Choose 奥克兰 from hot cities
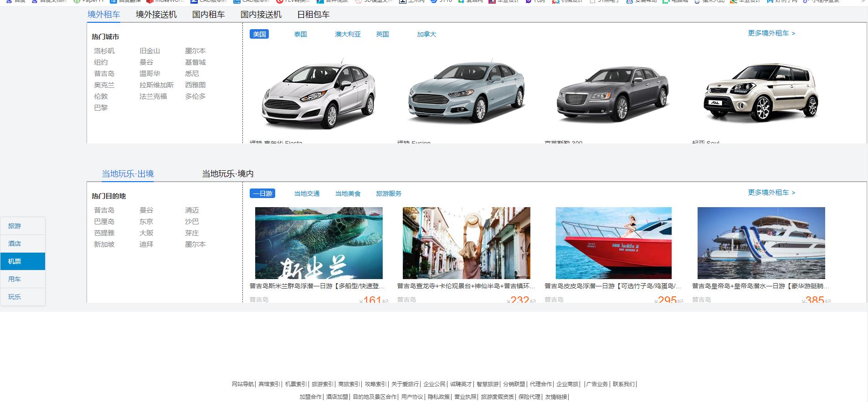The image size is (868, 402). pyautogui.click(x=104, y=85)
